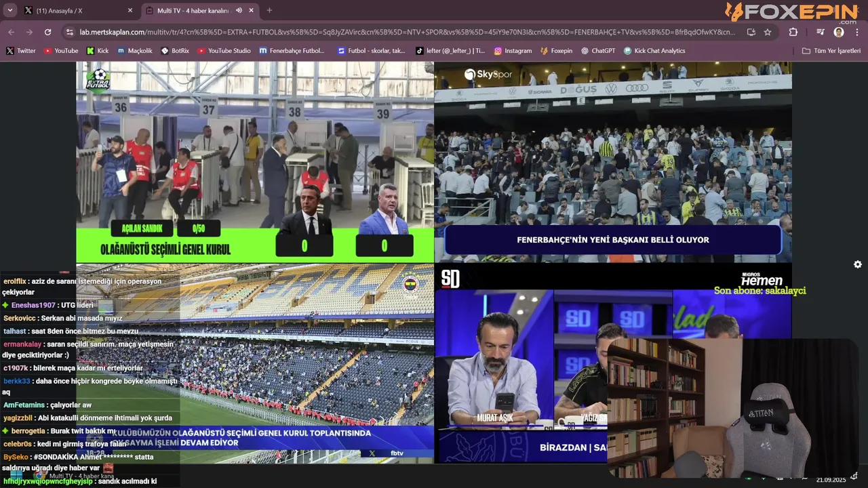Close the Multi TV tab

(x=252, y=10)
